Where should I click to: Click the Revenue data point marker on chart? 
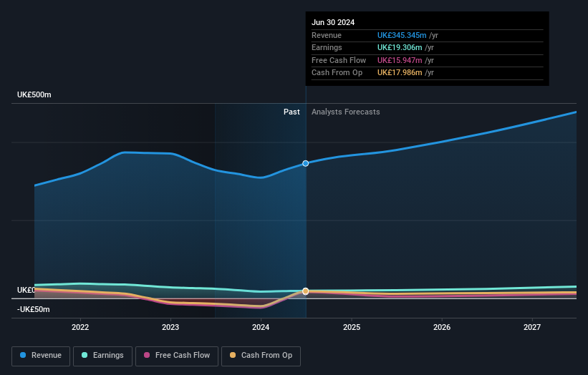(306, 163)
